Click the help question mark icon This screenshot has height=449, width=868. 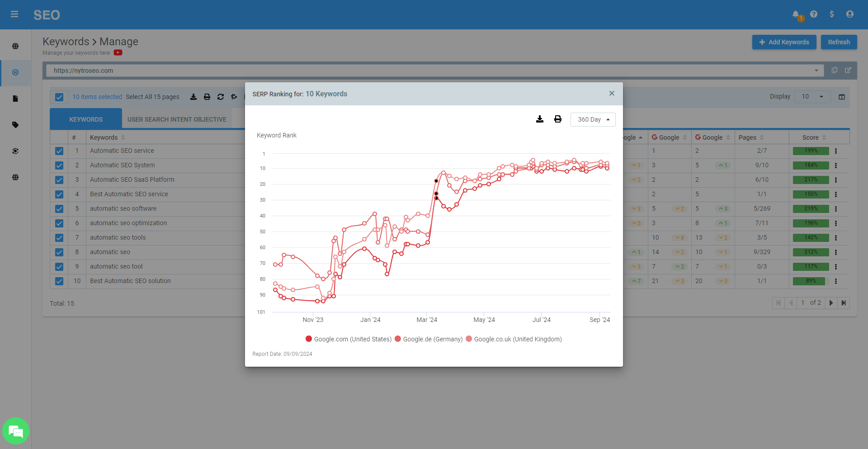[814, 14]
